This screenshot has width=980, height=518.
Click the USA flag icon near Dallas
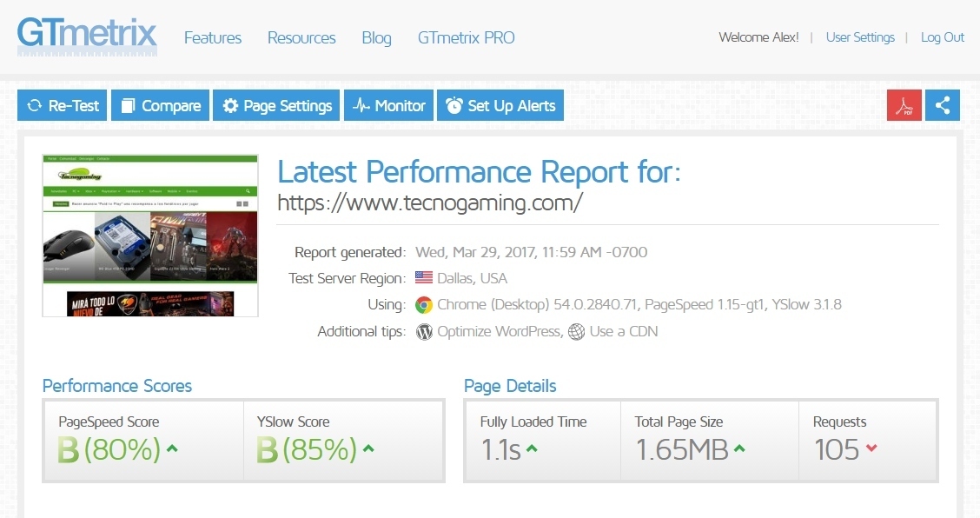point(424,278)
